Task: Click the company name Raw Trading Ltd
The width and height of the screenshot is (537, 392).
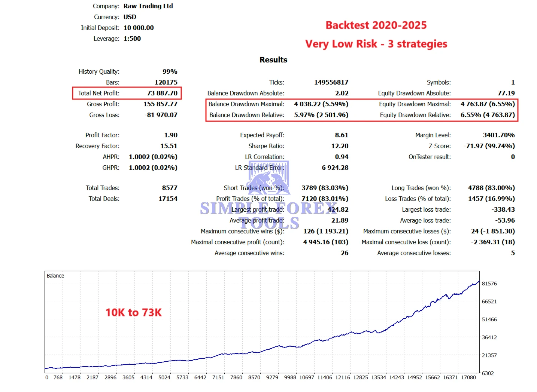Action: click(x=148, y=6)
